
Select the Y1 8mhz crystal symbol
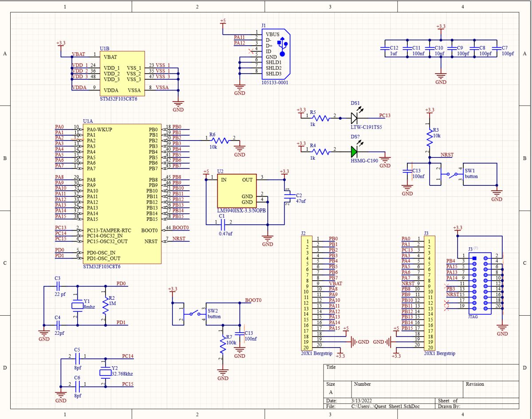(x=78, y=306)
